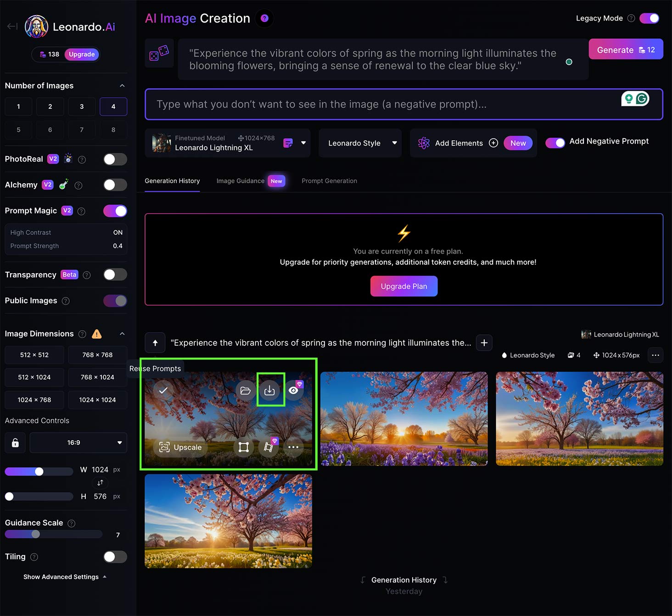Image resolution: width=672 pixels, height=616 pixels.
Task: Click the spring colors prompt text box
Action: click(x=383, y=59)
